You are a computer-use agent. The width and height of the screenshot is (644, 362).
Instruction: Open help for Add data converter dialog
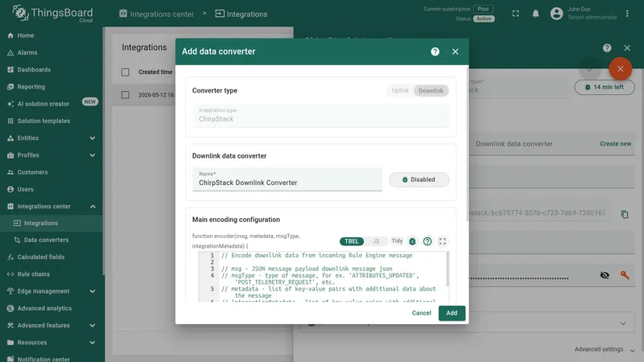pyautogui.click(x=435, y=51)
